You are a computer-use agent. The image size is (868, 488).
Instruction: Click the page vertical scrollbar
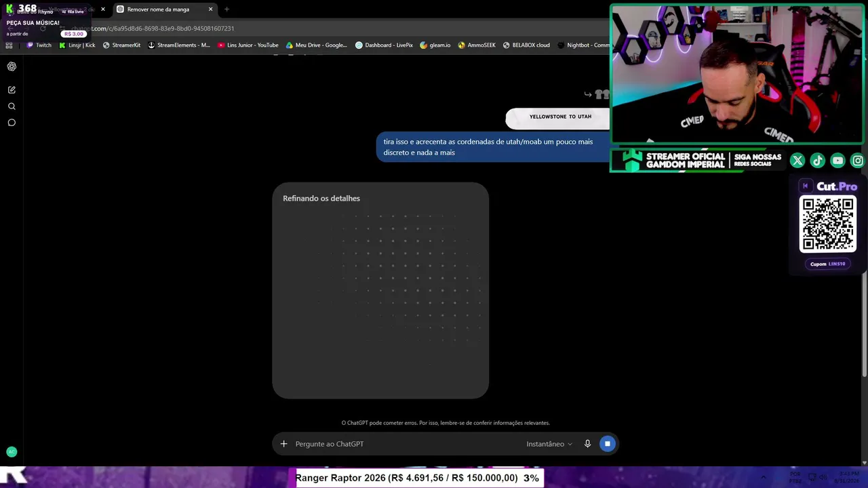point(864,325)
